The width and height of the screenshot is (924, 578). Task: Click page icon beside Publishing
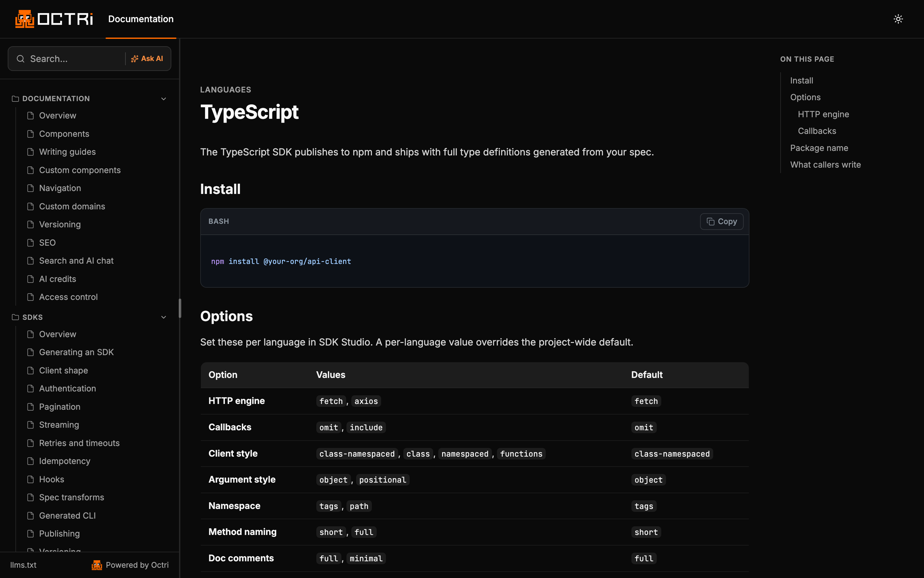click(x=30, y=534)
